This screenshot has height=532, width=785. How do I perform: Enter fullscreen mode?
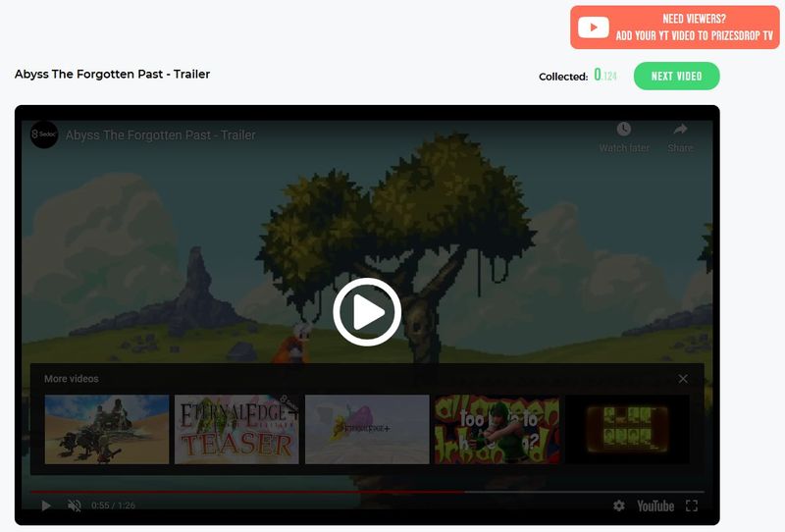click(692, 505)
